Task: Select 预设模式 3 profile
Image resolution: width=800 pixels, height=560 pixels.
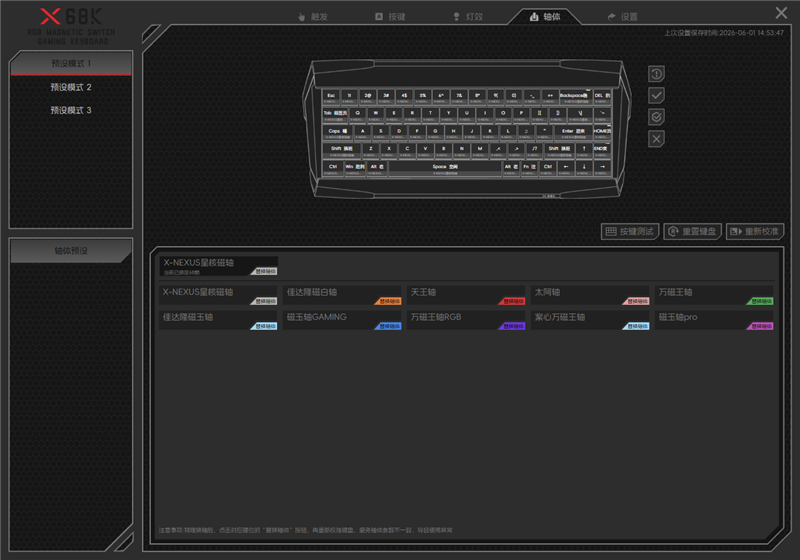Action: click(71, 110)
